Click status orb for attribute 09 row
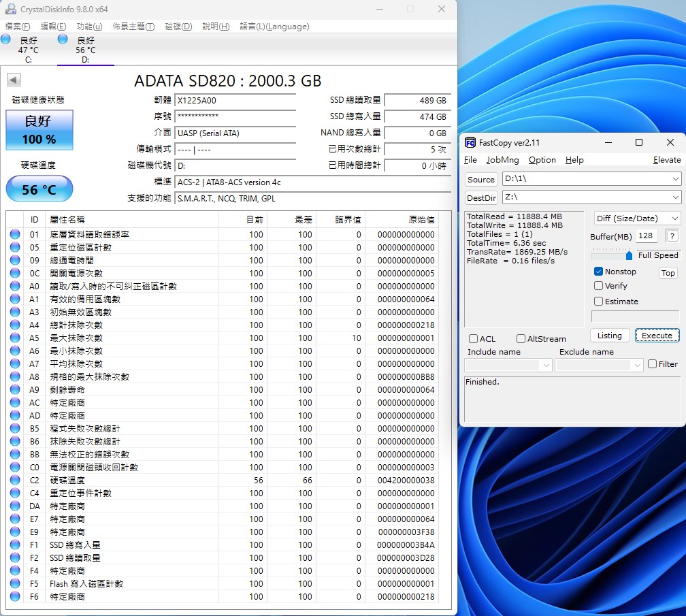Viewport: 686px width, 616px height. [x=15, y=260]
